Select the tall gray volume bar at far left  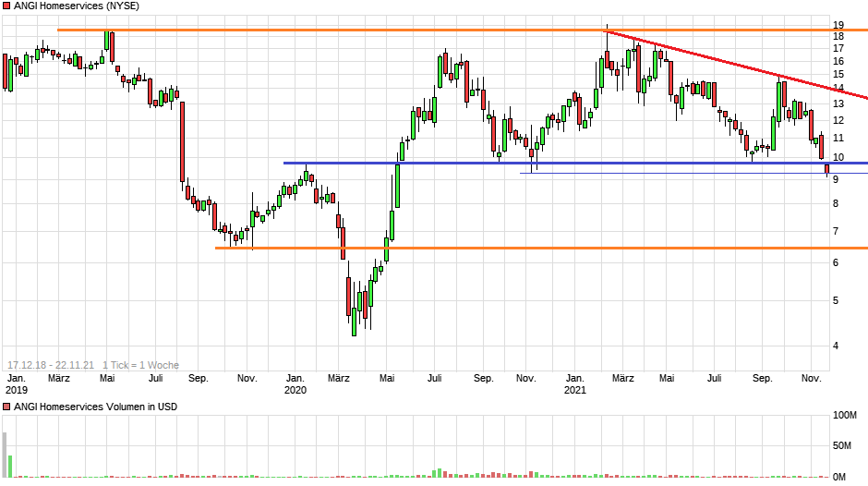click(x=5, y=454)
